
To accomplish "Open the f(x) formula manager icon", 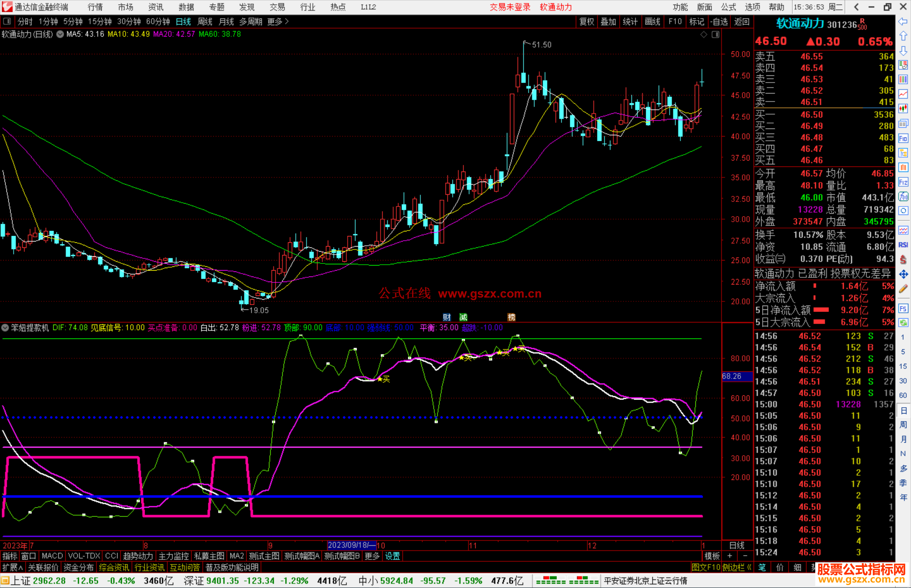I will (x=903, y=196).
